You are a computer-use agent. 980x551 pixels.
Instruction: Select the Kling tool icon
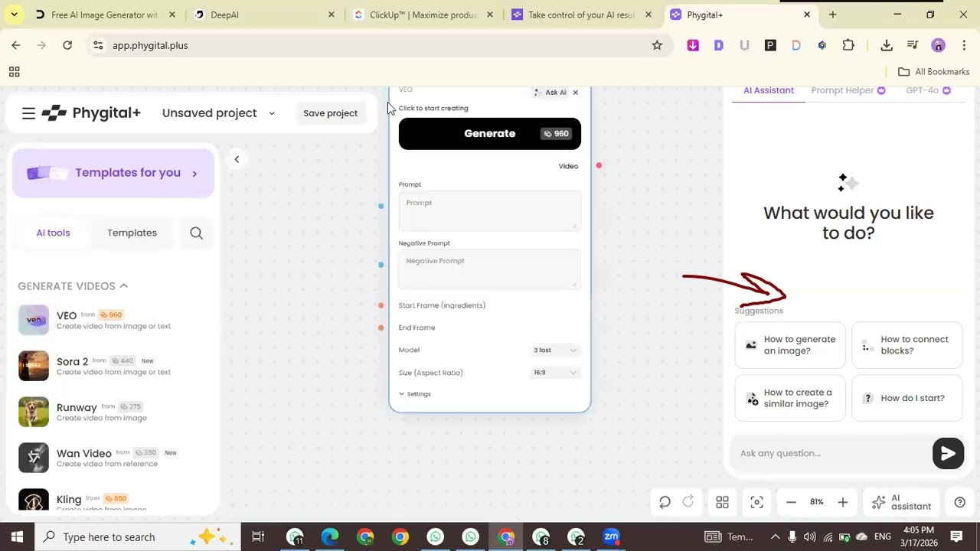coord(34,500)
